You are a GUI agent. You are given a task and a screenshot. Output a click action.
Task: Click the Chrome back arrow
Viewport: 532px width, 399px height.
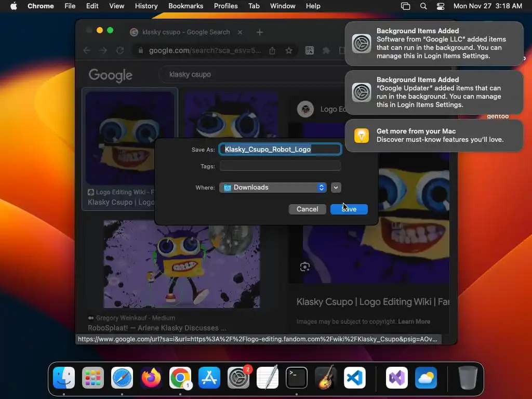pyautogui.click(x=87, y=50)
